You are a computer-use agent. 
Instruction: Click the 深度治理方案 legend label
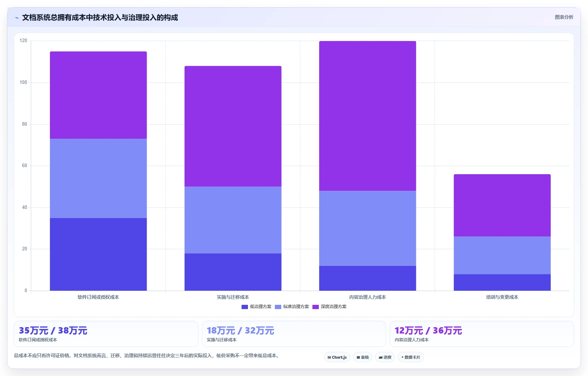(334, 307)
